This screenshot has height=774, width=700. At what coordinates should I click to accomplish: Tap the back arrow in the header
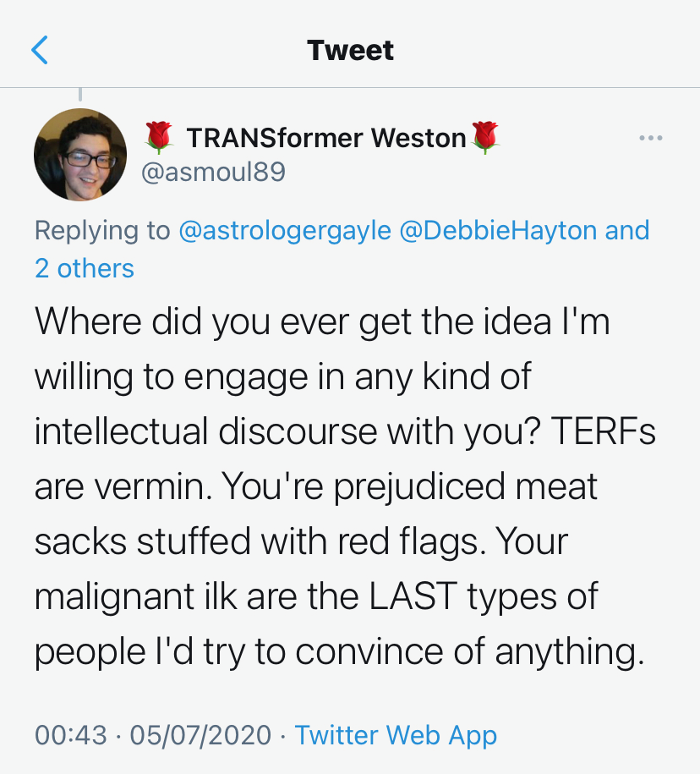40,51
